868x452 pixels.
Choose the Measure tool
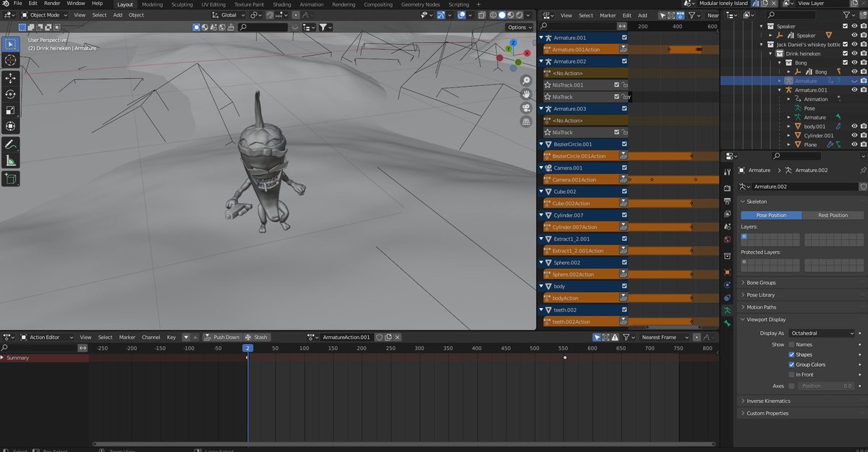point(10,161)
